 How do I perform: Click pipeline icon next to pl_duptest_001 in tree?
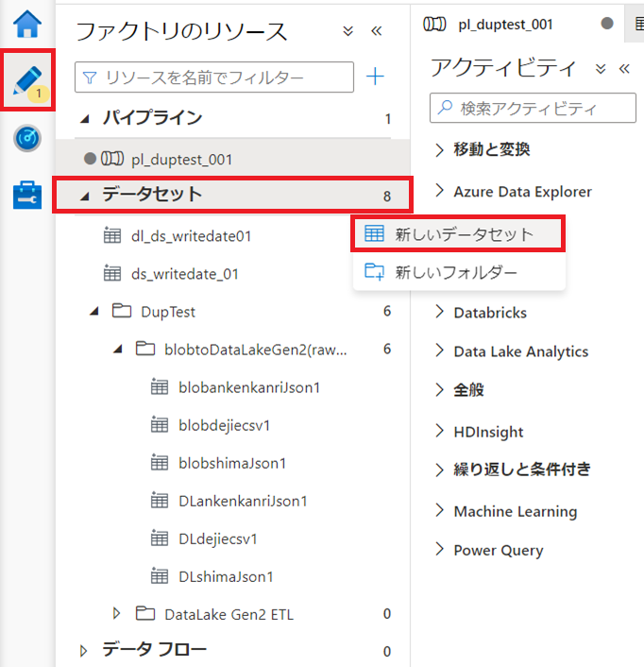[112, 159]
